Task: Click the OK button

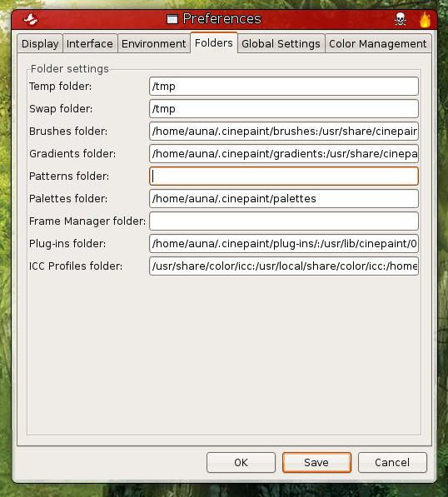Action: pos(241,462)
